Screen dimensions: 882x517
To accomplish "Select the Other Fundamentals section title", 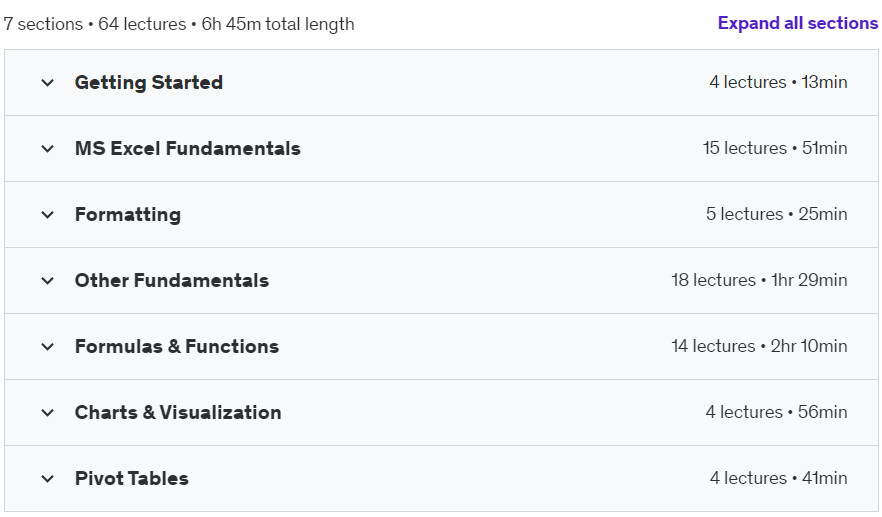I will pyautogui.click(x=172, y=280).
